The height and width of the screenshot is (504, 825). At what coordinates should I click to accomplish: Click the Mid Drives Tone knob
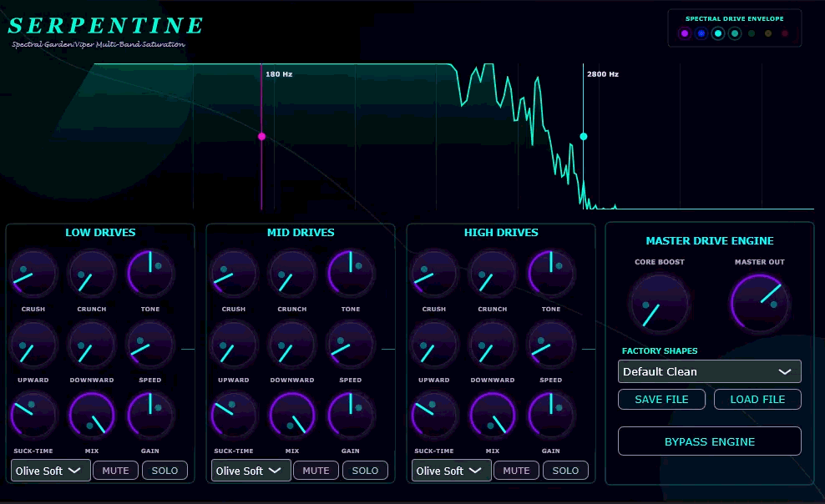click(351, 274)
